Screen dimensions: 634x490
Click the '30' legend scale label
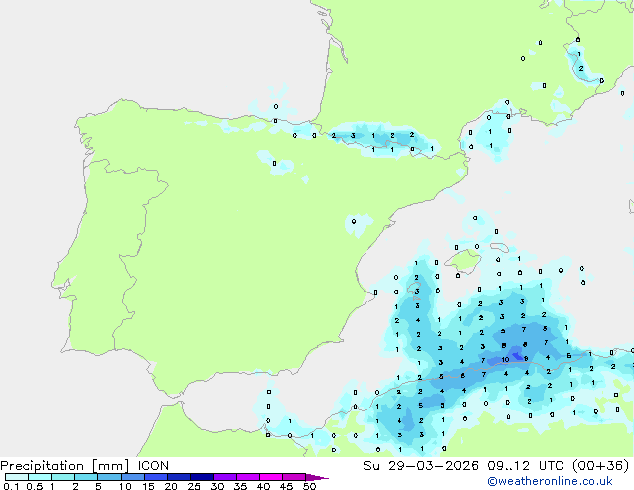[217, 486]
